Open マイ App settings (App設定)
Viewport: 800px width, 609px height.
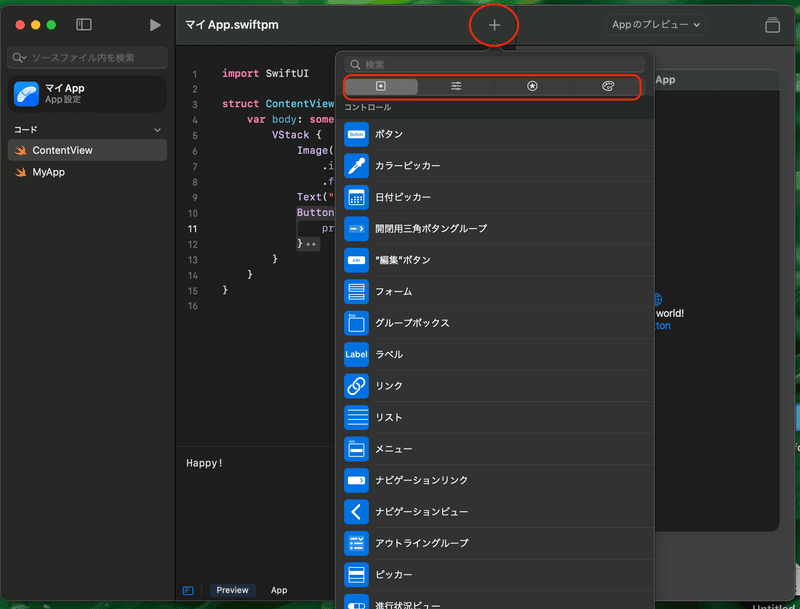point(87,94)
